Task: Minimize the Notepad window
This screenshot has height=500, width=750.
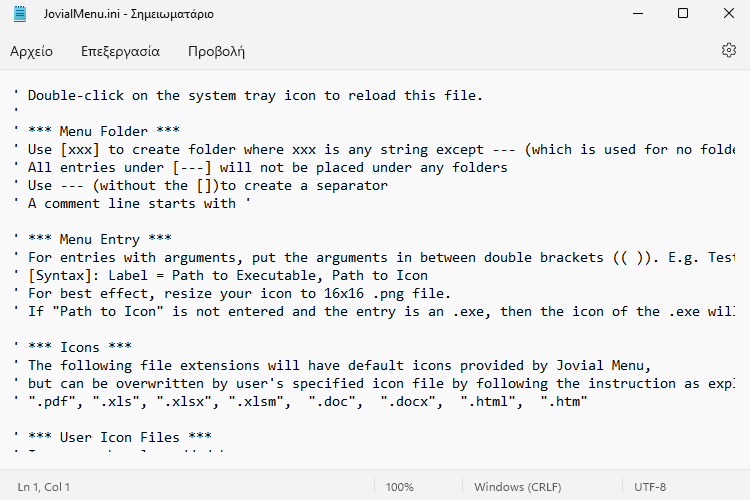Action: 638,13
